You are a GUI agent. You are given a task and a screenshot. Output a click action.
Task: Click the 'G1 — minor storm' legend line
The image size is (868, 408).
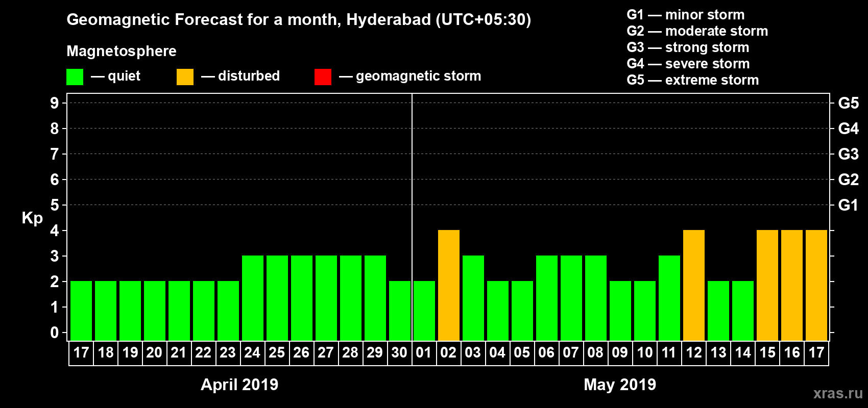(x=686, y=15)
